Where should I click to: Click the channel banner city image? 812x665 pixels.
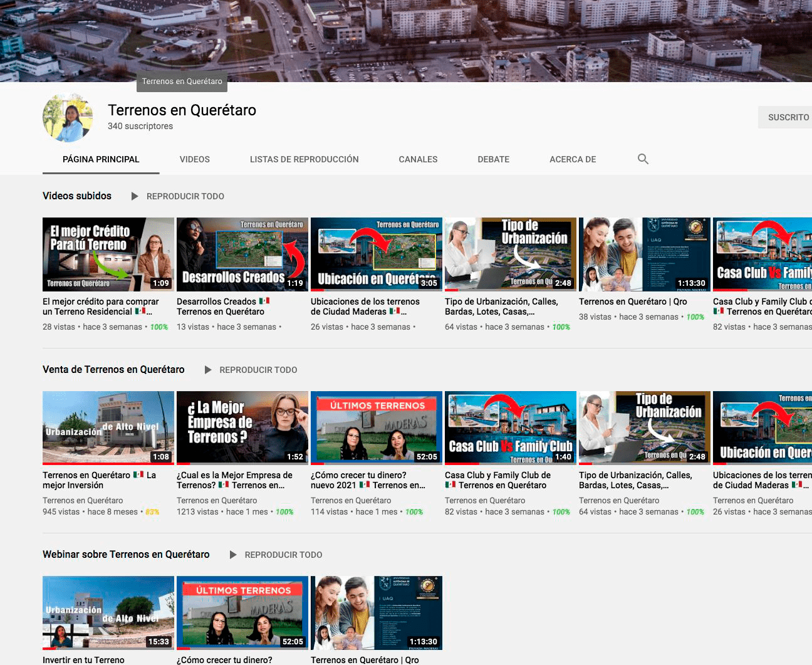406,41
